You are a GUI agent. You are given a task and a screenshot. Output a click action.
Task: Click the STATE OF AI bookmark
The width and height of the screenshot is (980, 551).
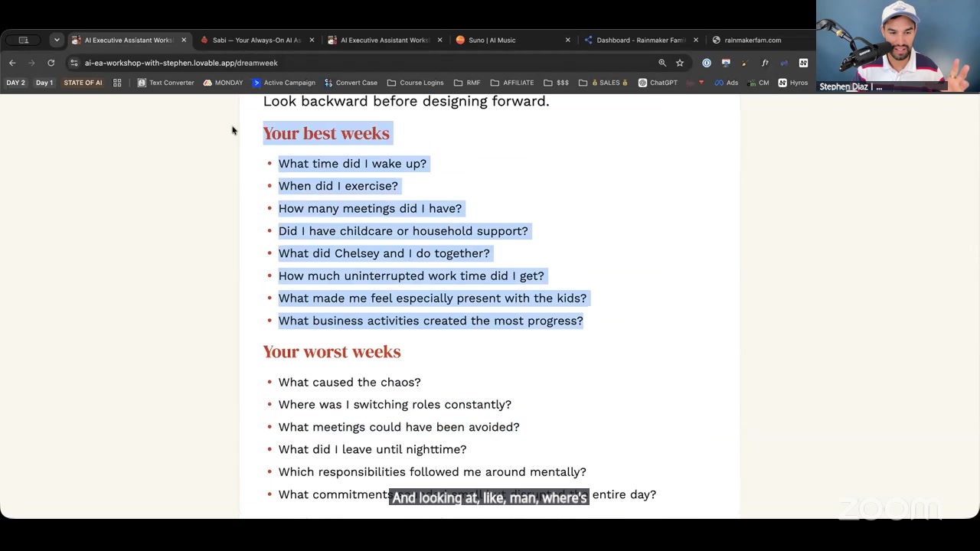click(83, 83)
